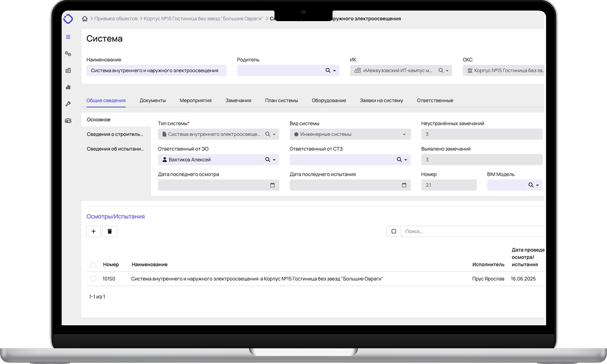This screenshot has width=607, height=364.
Task: Select Сведения об испытаниях side section
Action: [115, 149]
